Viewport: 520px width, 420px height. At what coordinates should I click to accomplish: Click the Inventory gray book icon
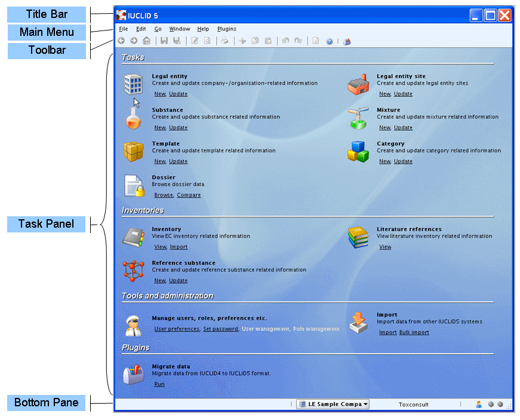point(133,238)
